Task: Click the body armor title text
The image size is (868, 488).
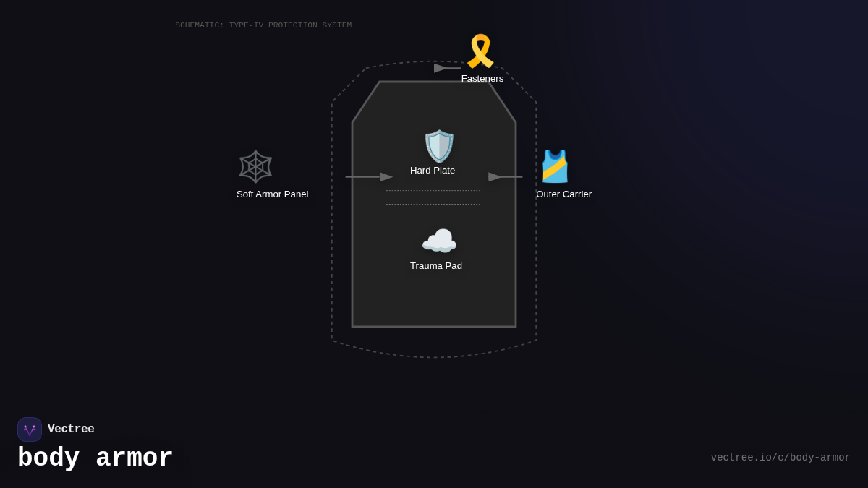Action: (95, 458)
